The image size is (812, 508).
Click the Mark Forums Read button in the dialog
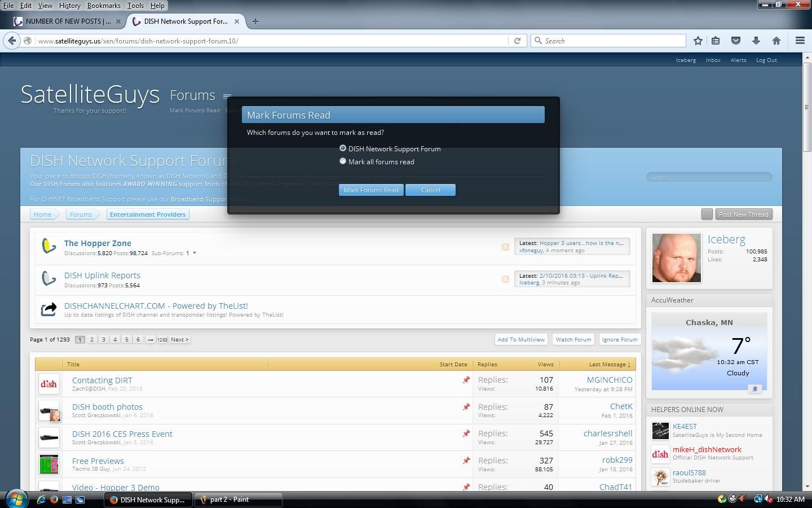coord(371,190)
